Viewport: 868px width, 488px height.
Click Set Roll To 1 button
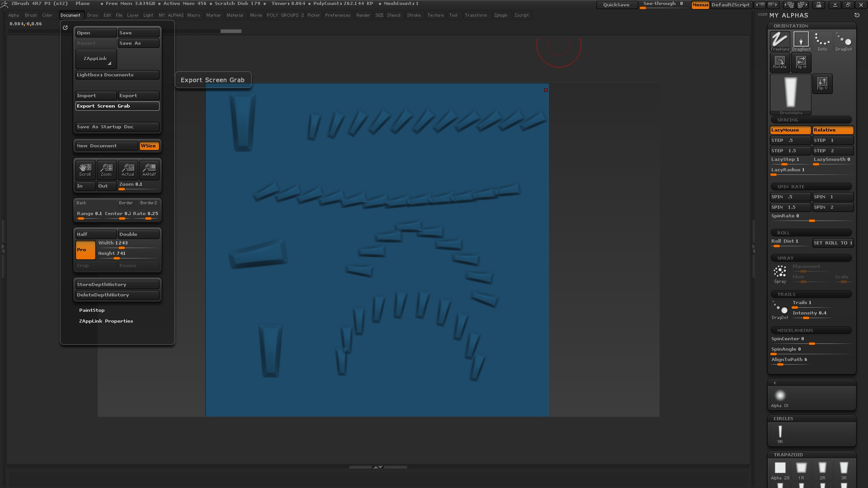coord(832,243)
